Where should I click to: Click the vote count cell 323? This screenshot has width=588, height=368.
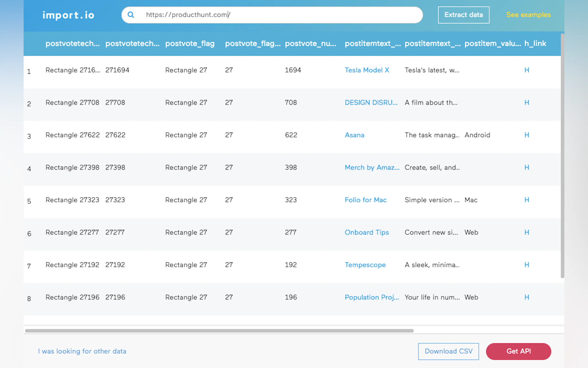(x=291, y=200)
